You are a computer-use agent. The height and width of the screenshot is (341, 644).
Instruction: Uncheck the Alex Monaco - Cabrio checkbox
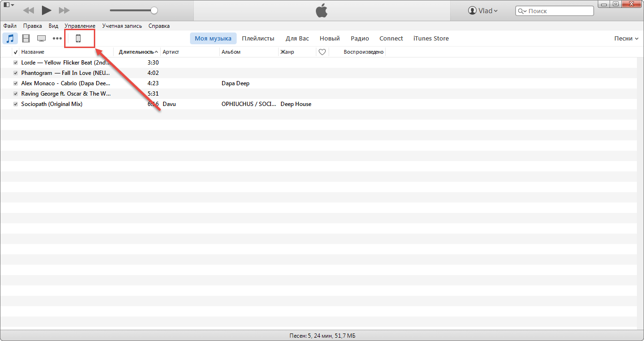tap(16, 83)
